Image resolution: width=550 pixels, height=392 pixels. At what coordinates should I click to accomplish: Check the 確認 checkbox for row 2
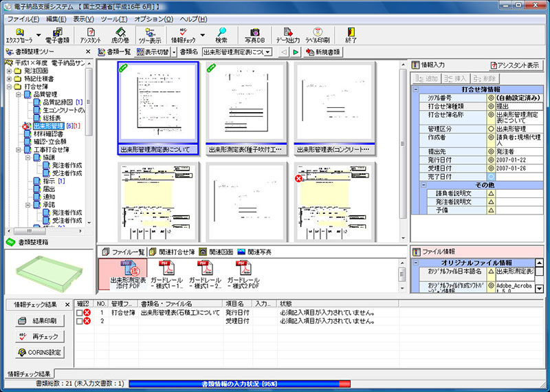click(x=79, y=320)
